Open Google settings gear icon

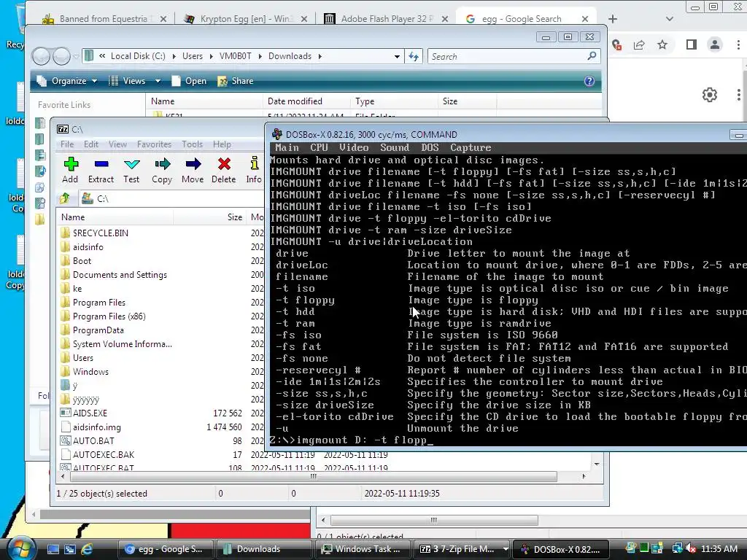click(x=710, y=95)
